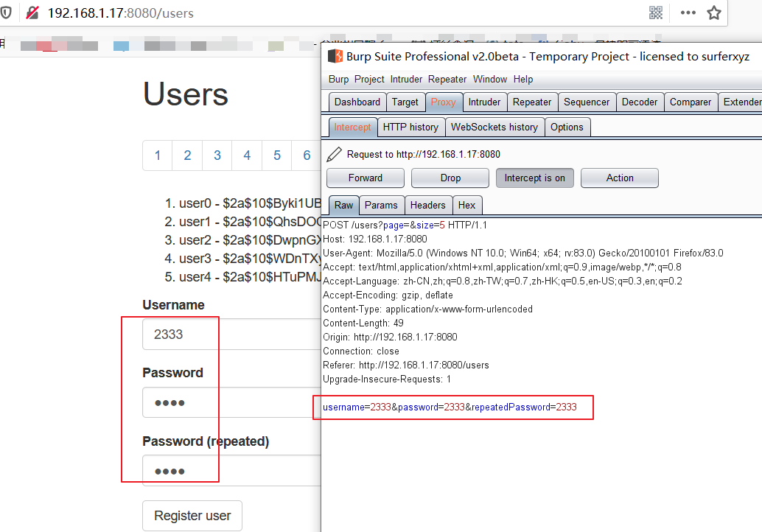Switch to the Dashboard tab
Screen dimensions: 762x532
pyautogui.click(x=357, y=102)
